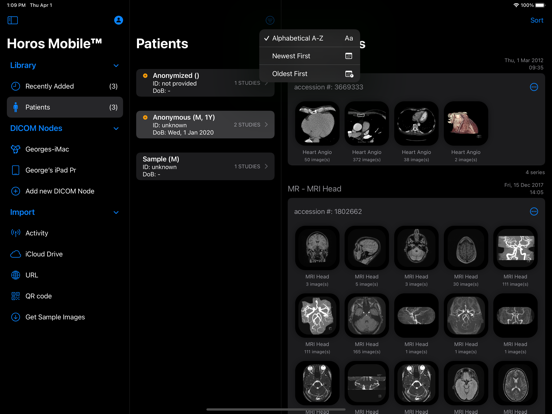Check the Wi-Fi status icon
The width and height of the screenshot is (552, 414).
(516, 5)
